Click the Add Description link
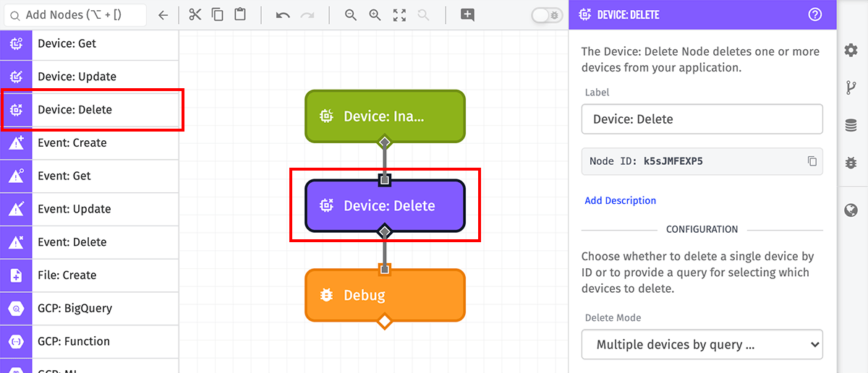This screenshot has height=373, width=868. point(620,200)
